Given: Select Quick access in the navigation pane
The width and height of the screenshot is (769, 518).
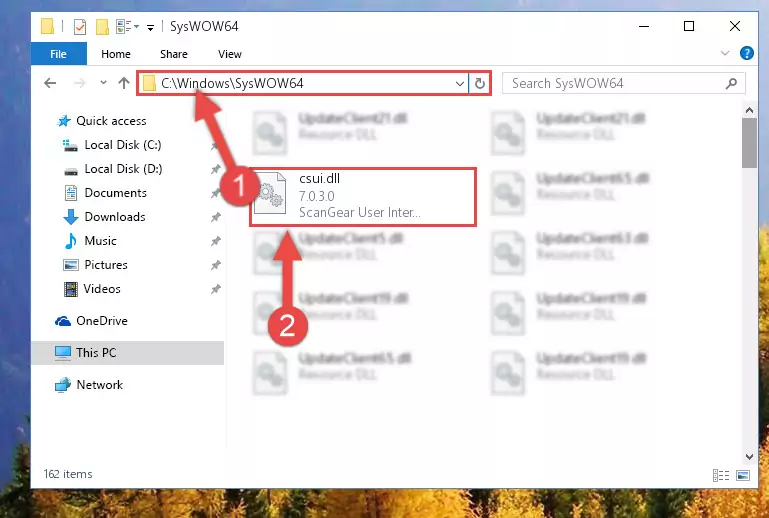Looking at the screenshot, I should coord(111,121).
